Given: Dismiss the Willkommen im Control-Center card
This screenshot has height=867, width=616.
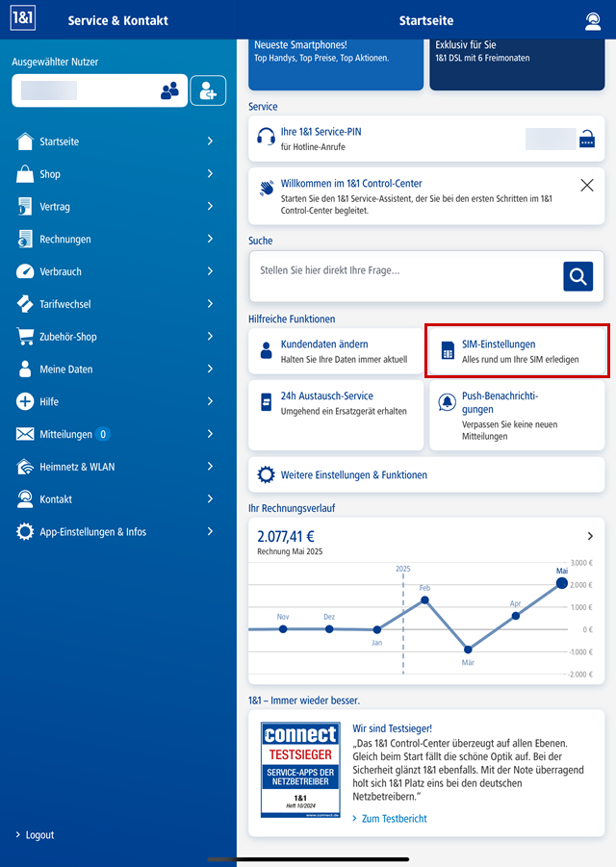Looking at the screenshot, I should click(x=587, y=185).
